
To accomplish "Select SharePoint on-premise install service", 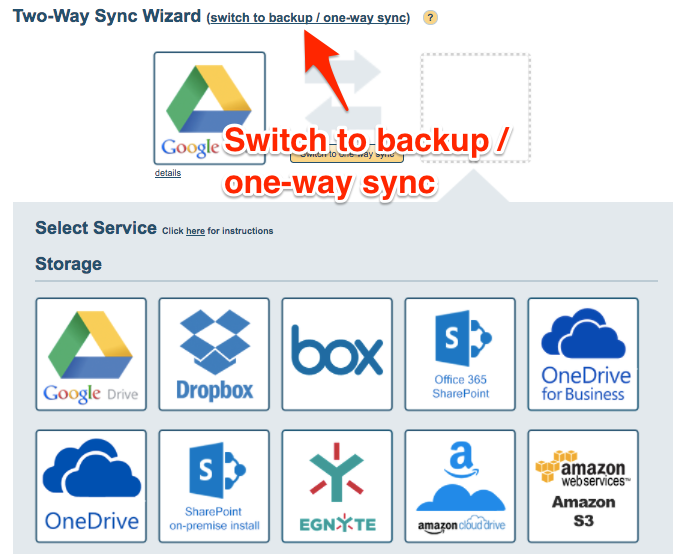I will click(214, 486).
